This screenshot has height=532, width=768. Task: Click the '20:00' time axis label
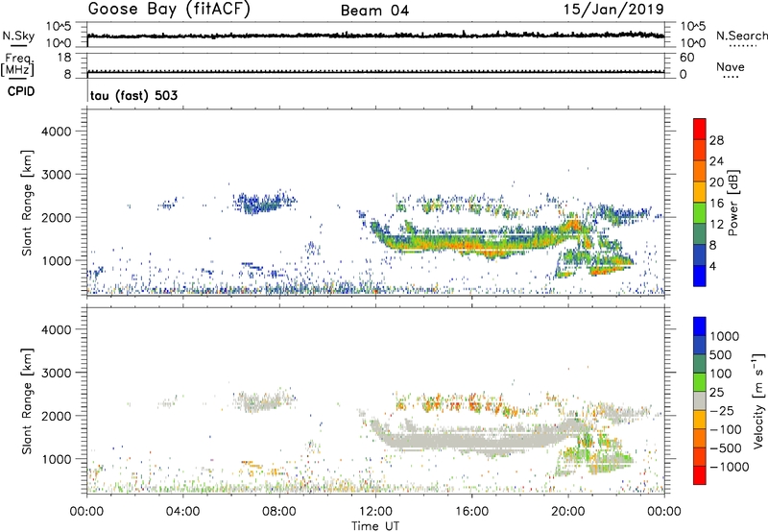pos(567,512)
